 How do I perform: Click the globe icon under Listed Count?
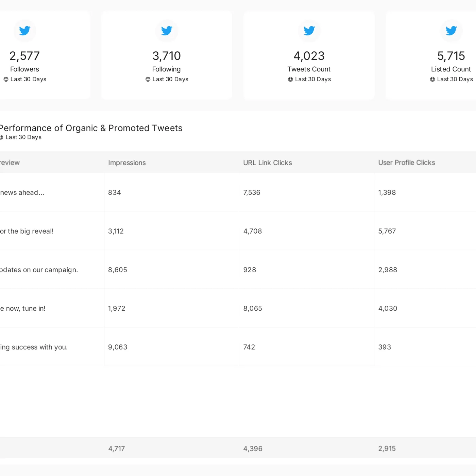click(x=432, y=79)
